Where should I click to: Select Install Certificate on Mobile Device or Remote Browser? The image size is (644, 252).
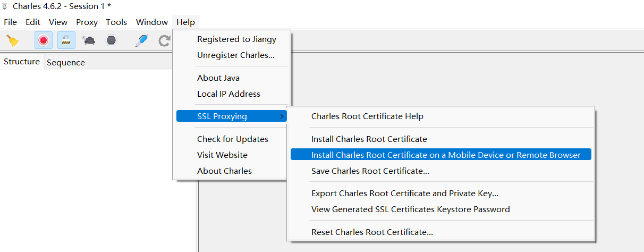tap(441, 155)
